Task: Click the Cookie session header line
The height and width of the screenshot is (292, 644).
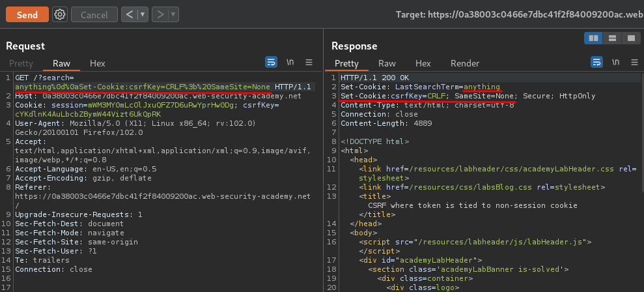Action: (x=147, y=109)
